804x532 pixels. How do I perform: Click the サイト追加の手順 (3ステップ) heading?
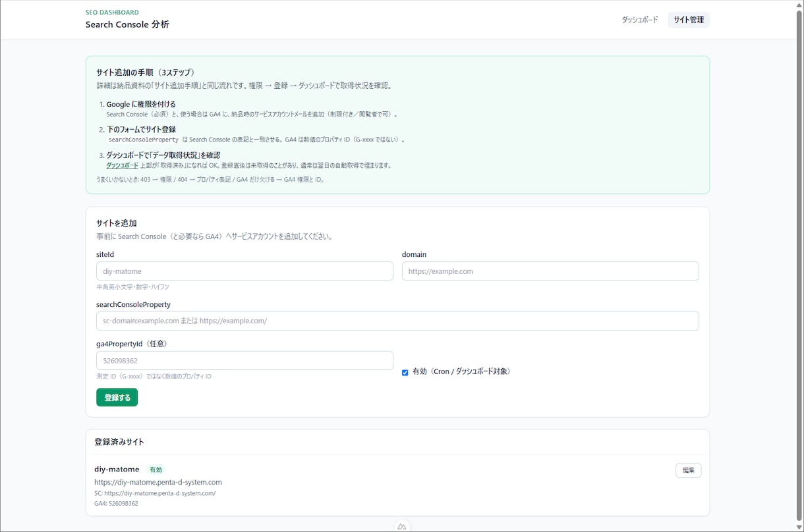click(x=145, y=72)
